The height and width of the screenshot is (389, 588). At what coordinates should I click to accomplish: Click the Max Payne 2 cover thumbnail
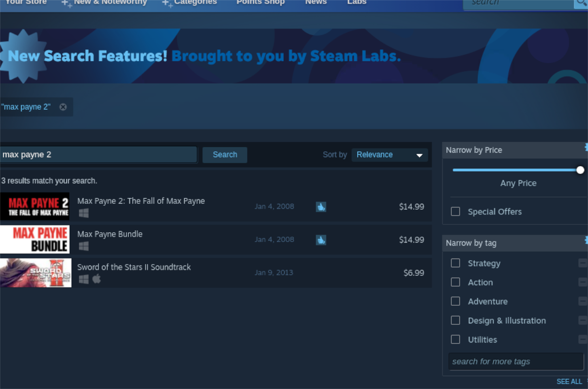[35, 206]
